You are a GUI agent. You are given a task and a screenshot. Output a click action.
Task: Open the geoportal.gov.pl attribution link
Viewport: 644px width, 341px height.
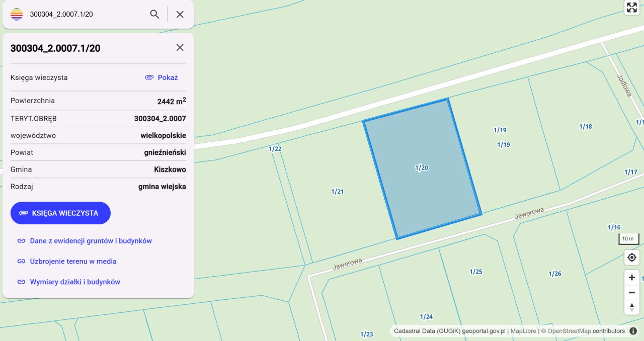(484, 331)
